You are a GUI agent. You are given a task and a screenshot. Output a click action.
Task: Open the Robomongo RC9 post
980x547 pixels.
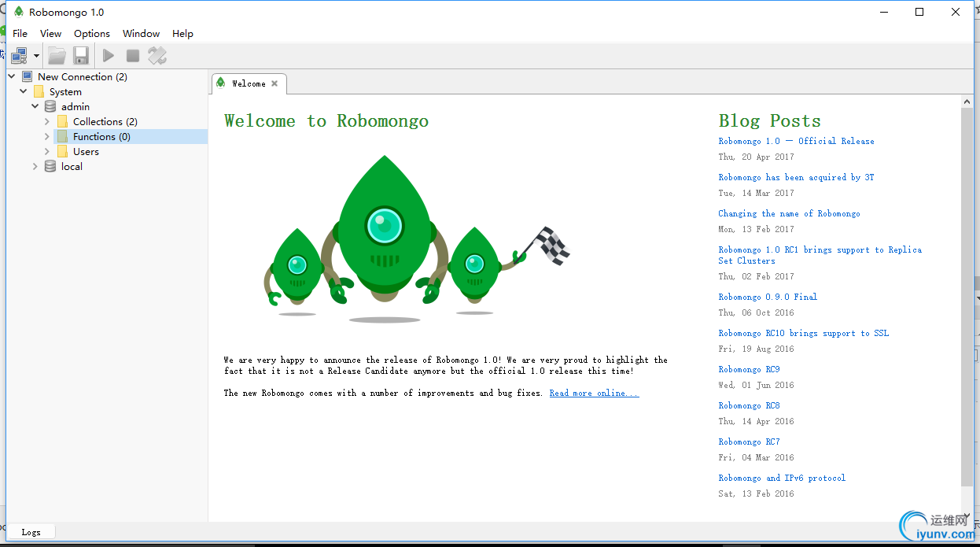coord(749,369)
